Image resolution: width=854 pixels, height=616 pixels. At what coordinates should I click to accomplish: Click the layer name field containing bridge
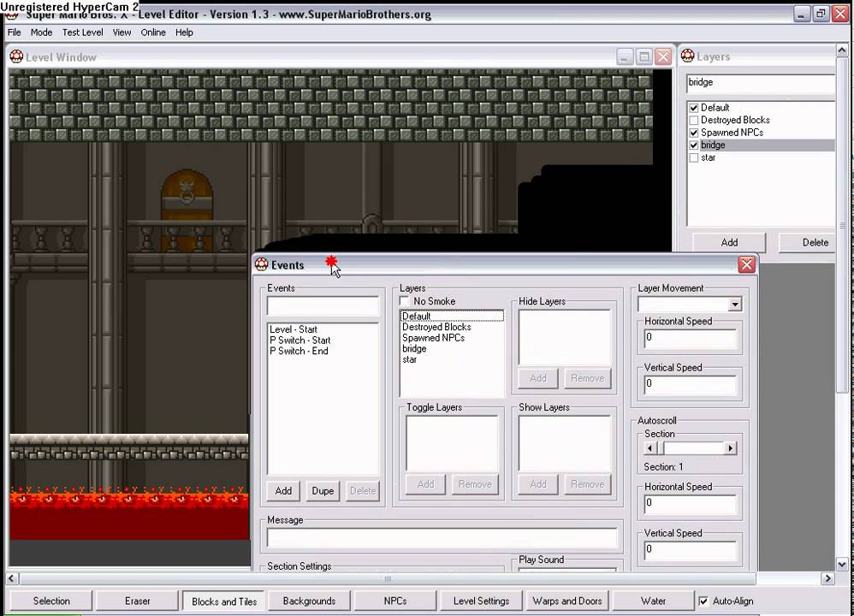761,83
